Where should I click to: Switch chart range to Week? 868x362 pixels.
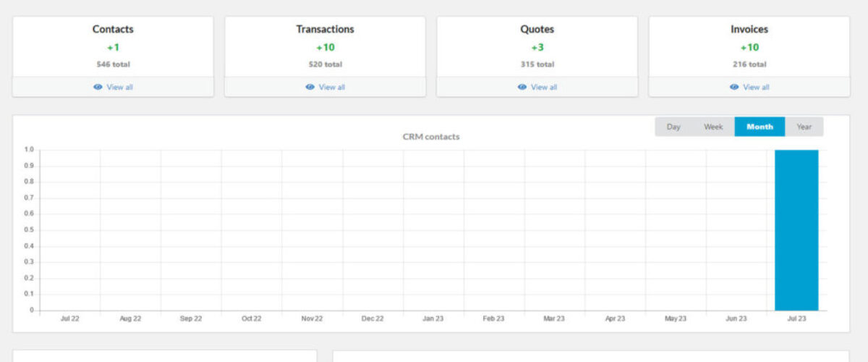point(713,127)
